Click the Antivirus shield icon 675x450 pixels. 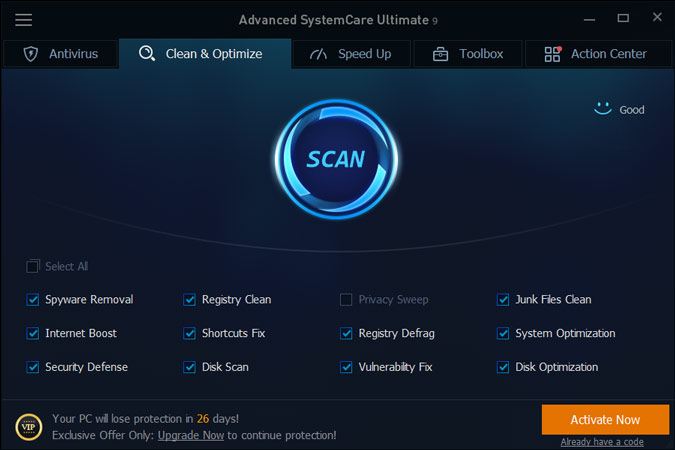coord(31,54)
